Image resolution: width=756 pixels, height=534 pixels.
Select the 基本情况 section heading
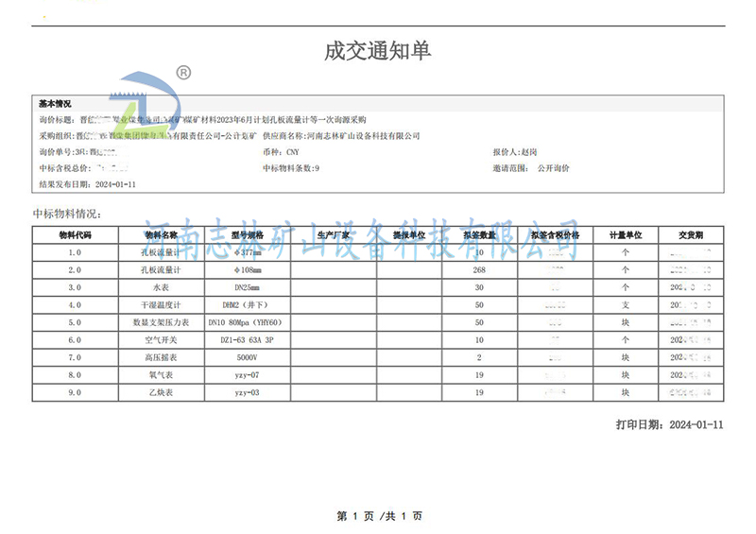55,104
